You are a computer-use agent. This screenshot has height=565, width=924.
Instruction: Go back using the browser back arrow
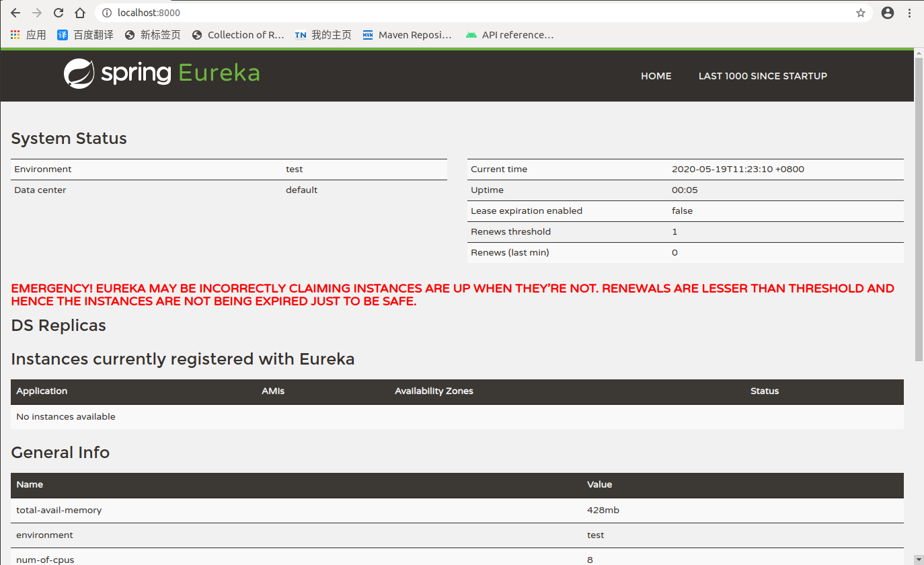coord(15,13)
